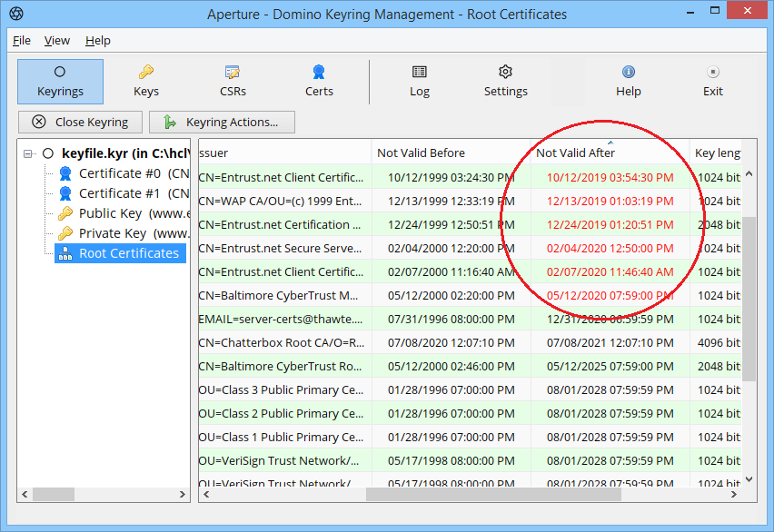Select the OU=Class 1 Public Primary row

(470, 438)
